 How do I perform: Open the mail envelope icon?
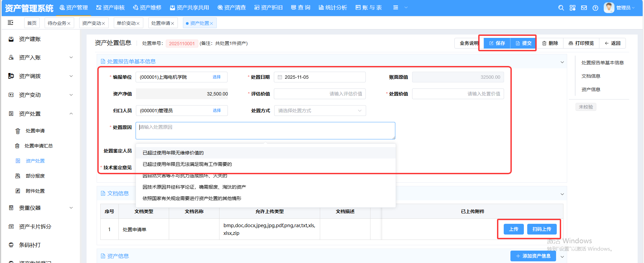tap(584, 8)
